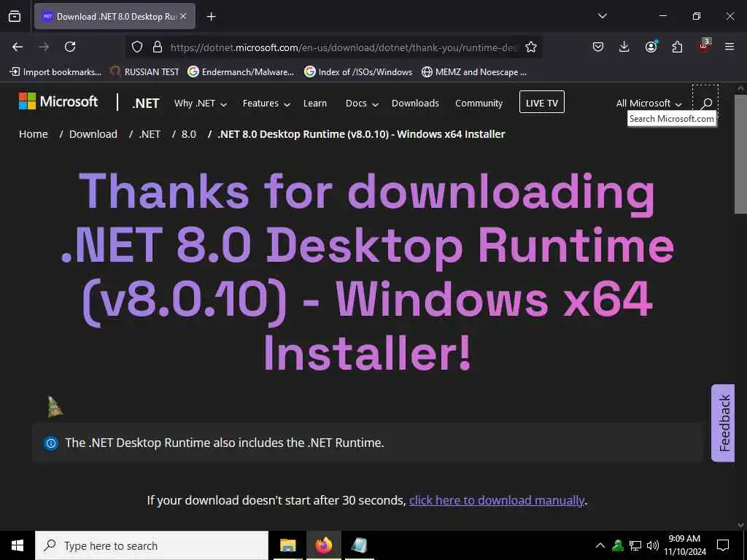Viewport: 747px width, 560px height.
Task: Expand All Microsoft dropdown
Action: tap(649, 104)
